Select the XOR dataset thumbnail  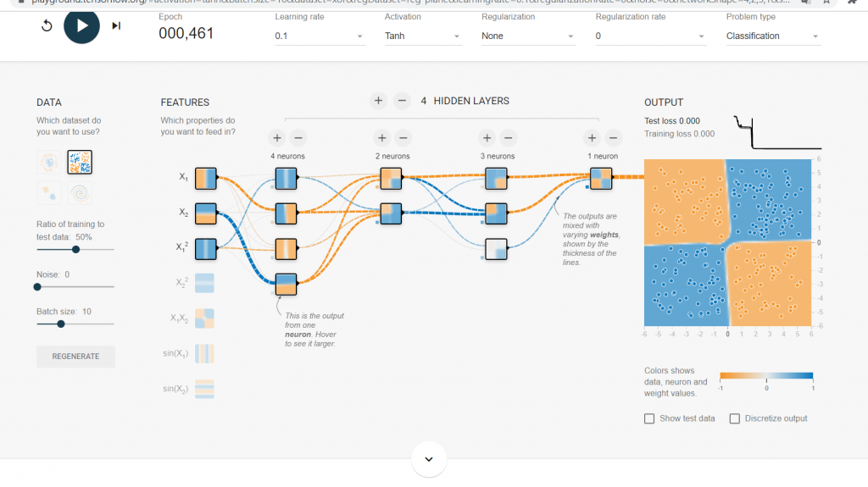tap(80, 162)
